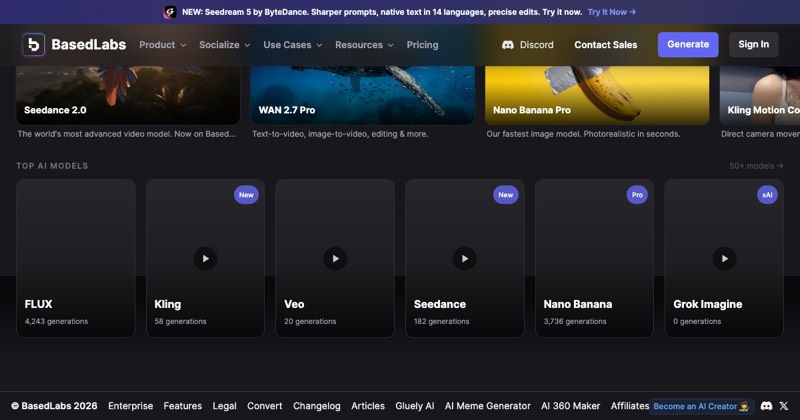Open the Seedance 2.0 featured card

pos(128,95)
